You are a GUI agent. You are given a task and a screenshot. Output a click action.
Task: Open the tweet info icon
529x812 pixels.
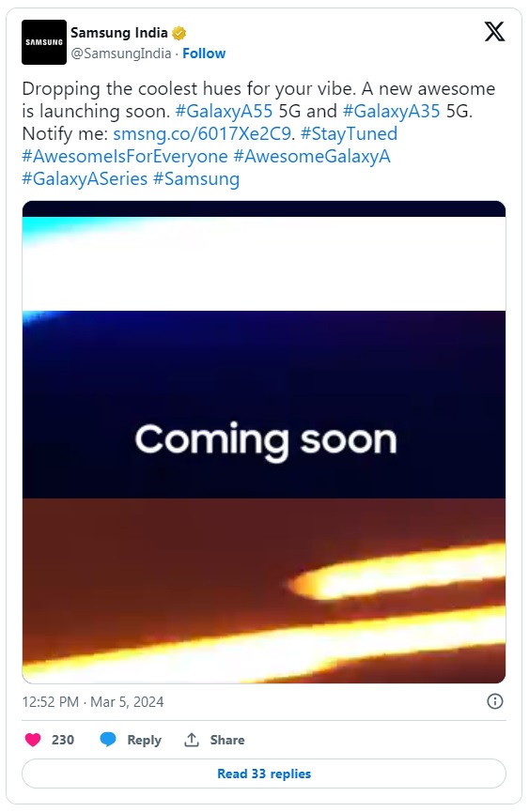click(495, 701)
